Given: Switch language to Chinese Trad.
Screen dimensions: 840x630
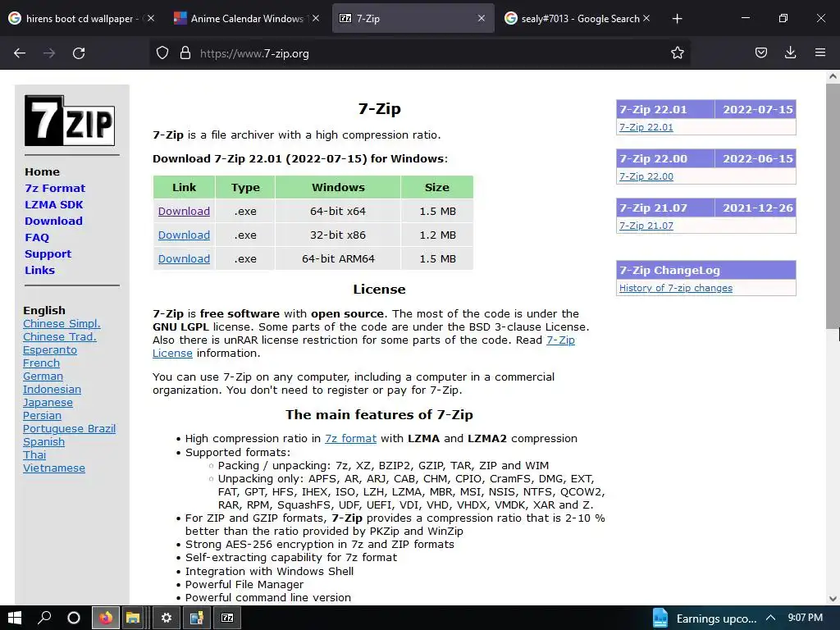Looking at the screenshot, I should tap(59, 336).
